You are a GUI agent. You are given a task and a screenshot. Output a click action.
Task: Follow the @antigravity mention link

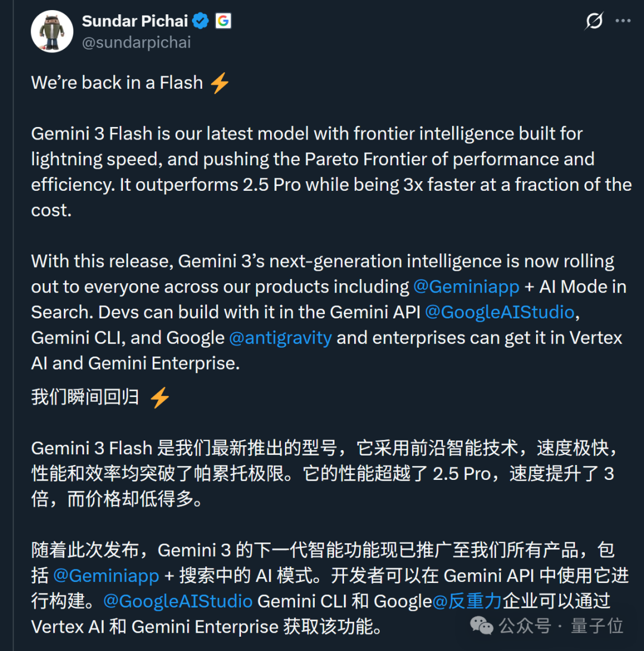(x=280, y=337)
